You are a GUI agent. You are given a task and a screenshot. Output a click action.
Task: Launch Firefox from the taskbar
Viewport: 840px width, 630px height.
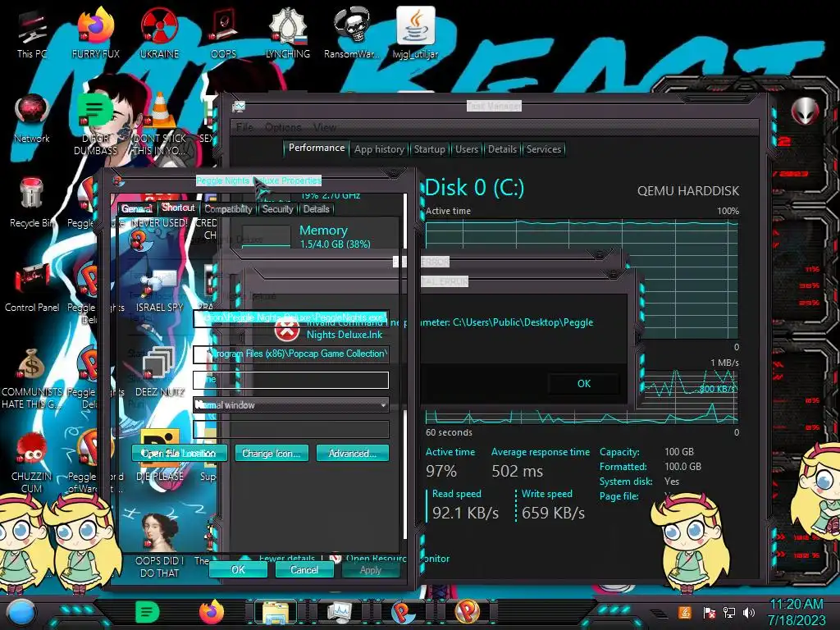point(212,612)
